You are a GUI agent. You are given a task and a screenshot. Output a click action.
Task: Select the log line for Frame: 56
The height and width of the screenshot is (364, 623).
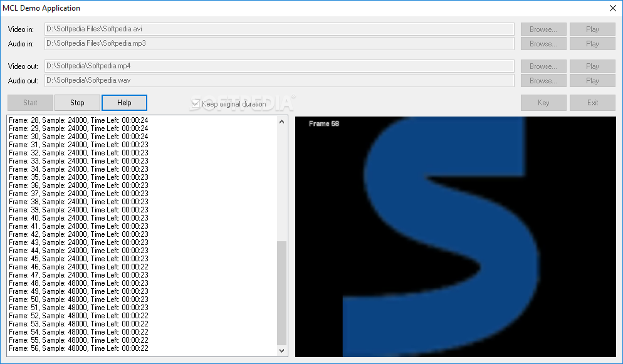coord(78,348)
